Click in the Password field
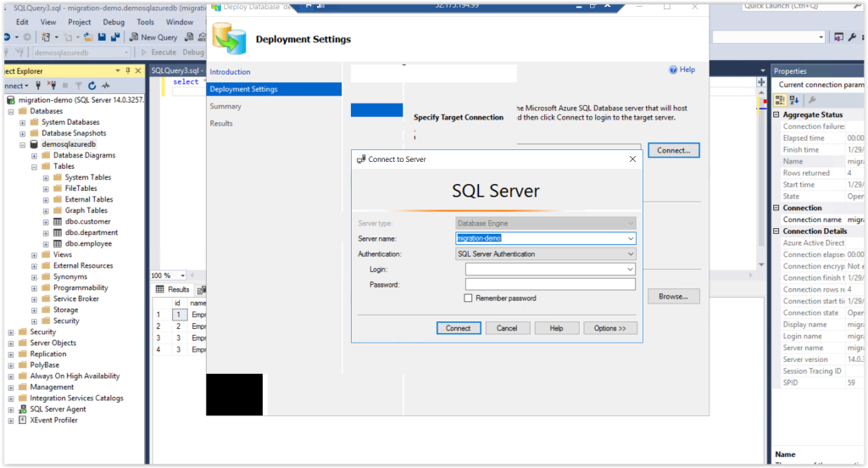 550,285
